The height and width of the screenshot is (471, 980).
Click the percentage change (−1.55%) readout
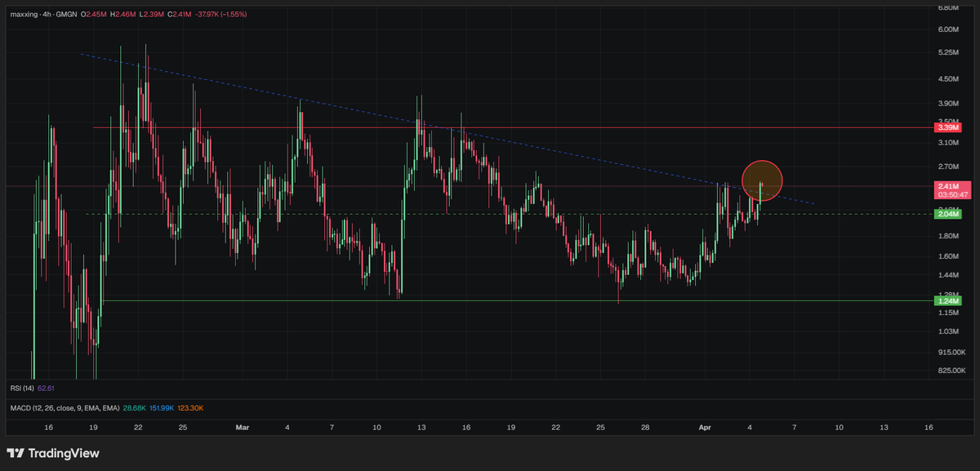coord(234,15)
